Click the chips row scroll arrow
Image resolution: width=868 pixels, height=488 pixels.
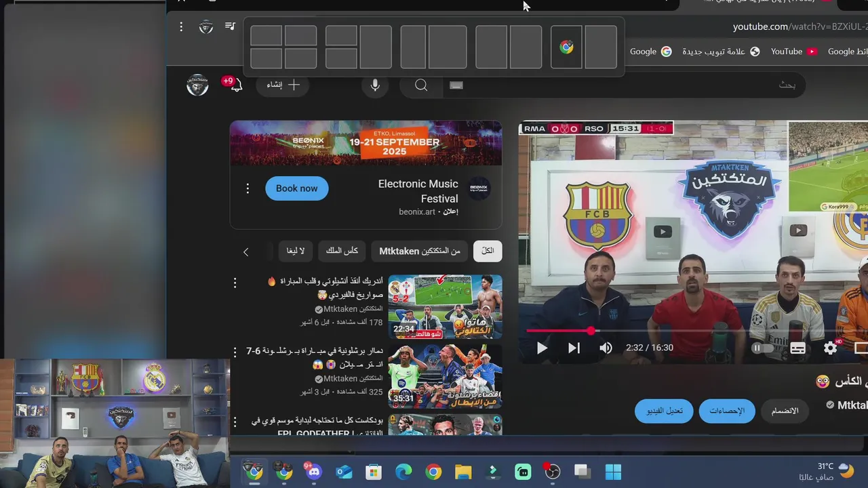point(246,251)
